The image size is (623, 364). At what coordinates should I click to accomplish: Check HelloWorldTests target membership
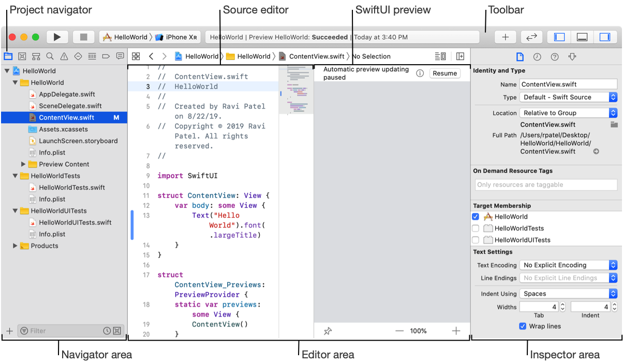(476, 228)
